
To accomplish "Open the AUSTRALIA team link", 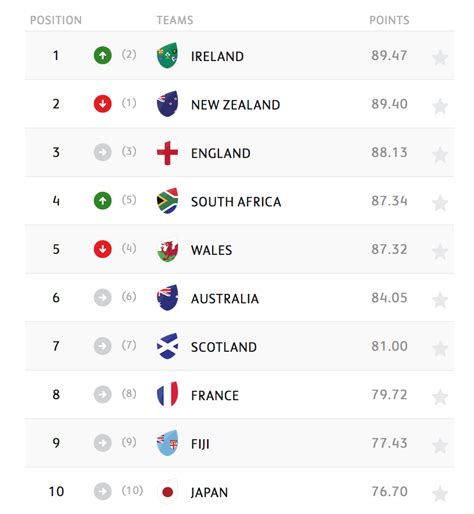I will point(225,299).
